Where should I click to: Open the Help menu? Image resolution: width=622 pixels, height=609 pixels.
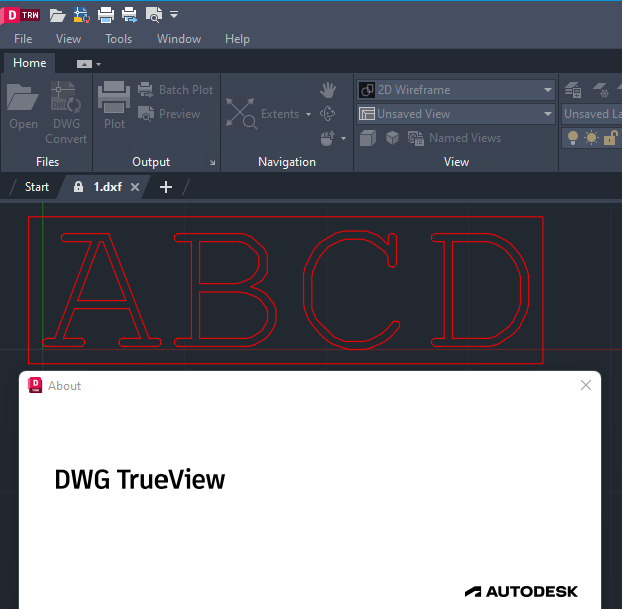point(237,39)
